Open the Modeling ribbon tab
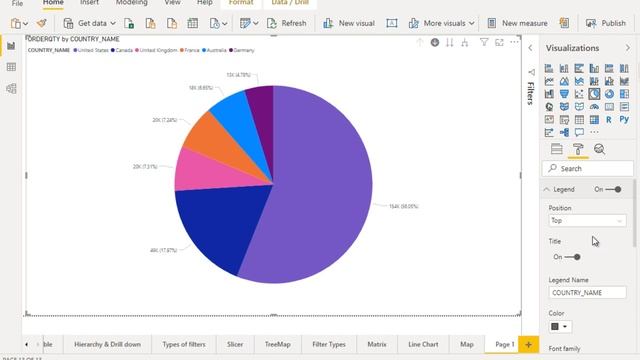 131,3
